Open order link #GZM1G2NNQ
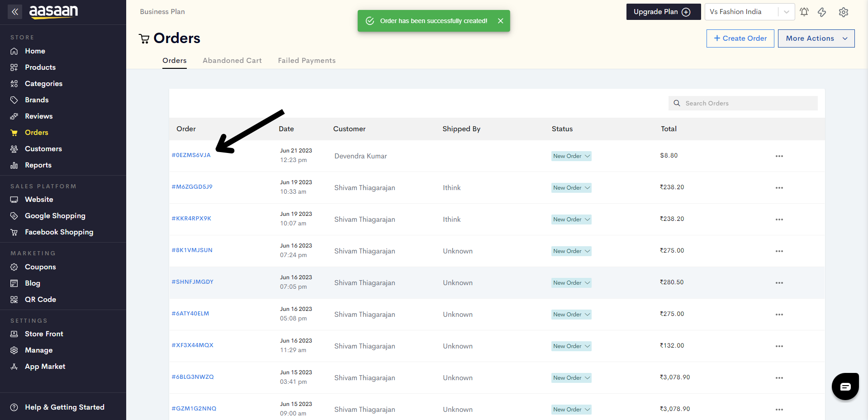 coord(194,409)
